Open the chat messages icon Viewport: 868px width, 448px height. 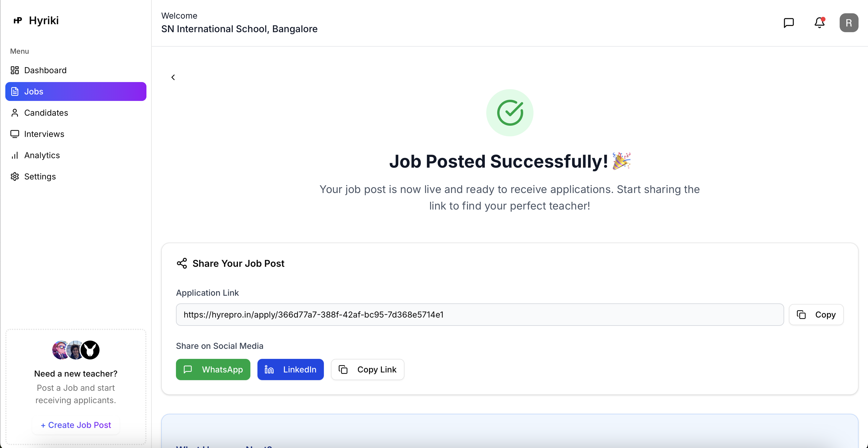coord(789,22)
